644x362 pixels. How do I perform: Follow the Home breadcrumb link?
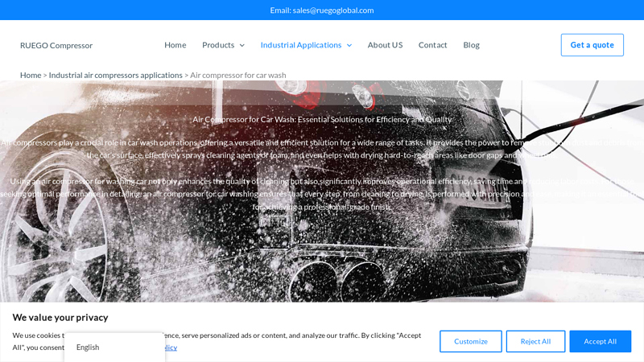click(x=31, y=75)
